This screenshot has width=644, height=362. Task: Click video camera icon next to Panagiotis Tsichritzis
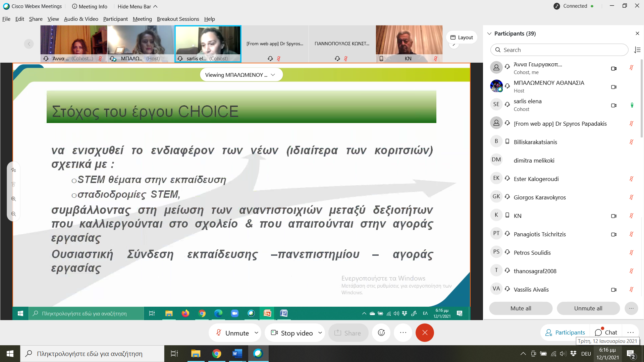tap(613, 234)
